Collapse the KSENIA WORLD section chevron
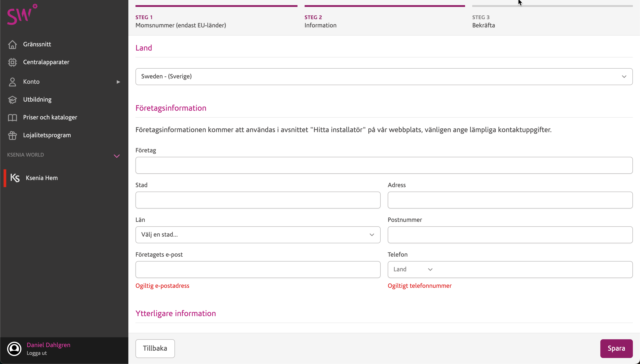Viewport: 640px width, 364px height. [x=117, y=156]
